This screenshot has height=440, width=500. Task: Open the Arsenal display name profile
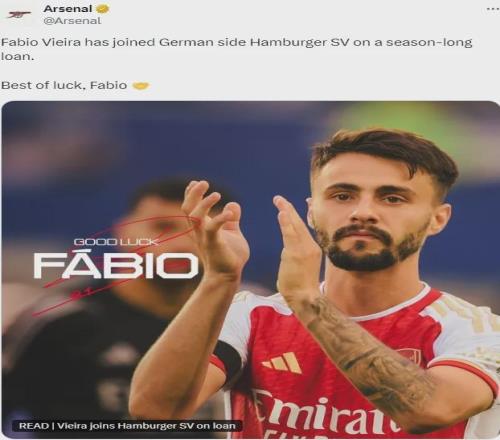pos(68,9)
